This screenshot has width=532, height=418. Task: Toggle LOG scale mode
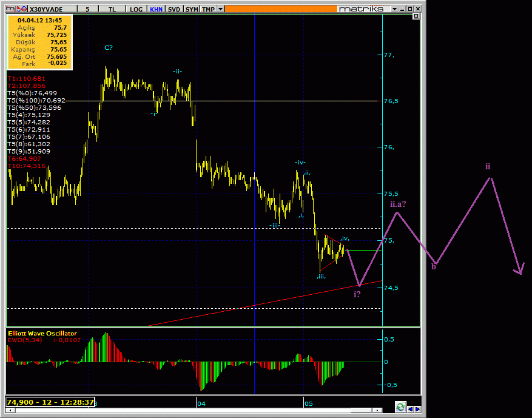coord(136,9)
